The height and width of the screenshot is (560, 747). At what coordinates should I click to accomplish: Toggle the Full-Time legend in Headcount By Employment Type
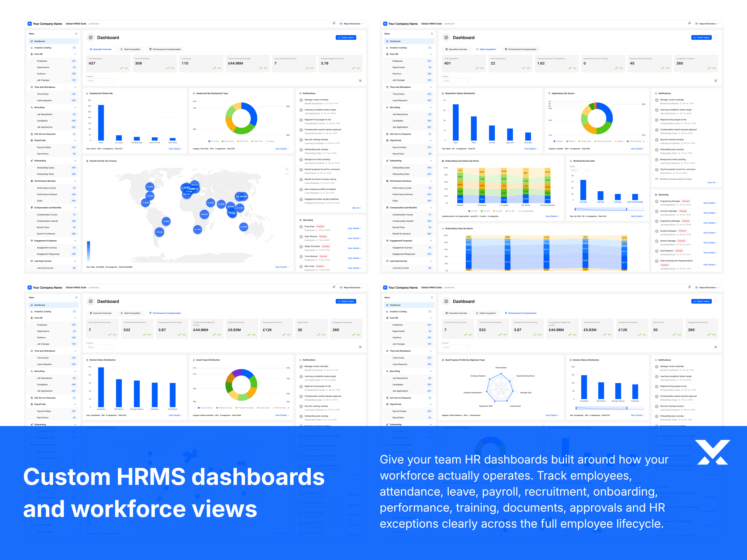(213, 141)
